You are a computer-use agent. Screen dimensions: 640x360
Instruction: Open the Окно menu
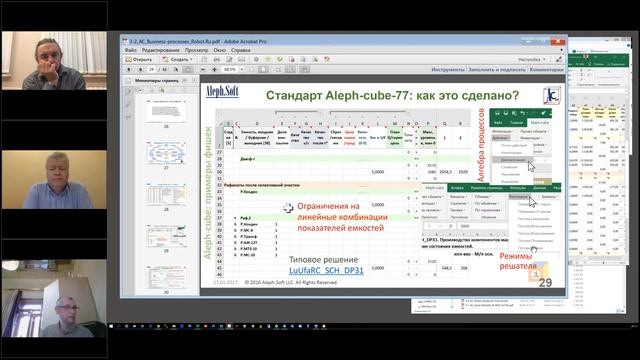pos(220,50)
